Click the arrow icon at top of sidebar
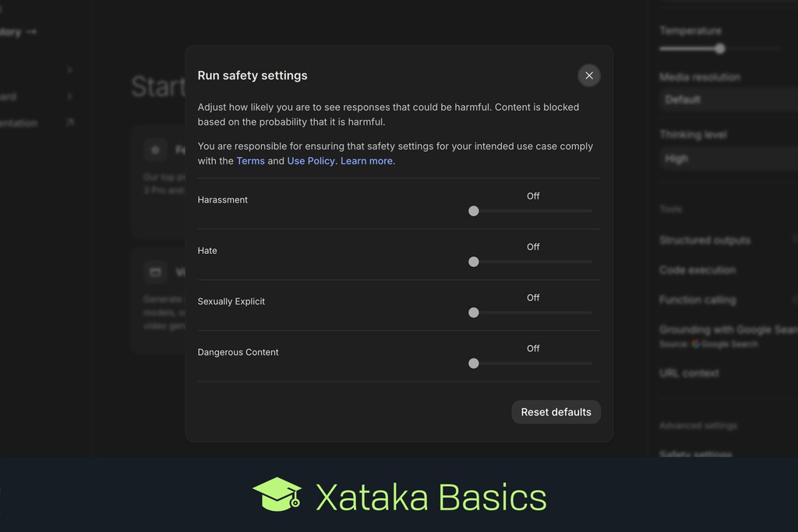798x532 pixels. (x=31, y=32)
